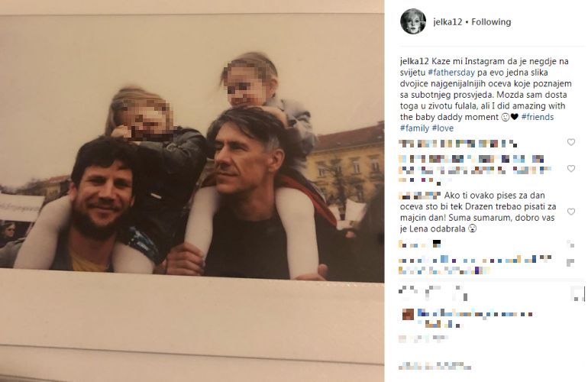Open jelka12's round profile picture

[413, 21]
